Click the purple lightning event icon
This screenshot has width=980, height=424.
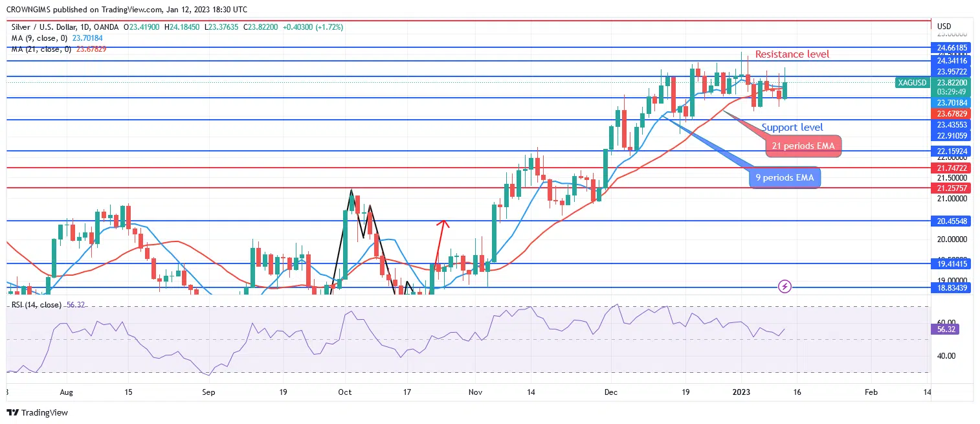coord(785,285)
